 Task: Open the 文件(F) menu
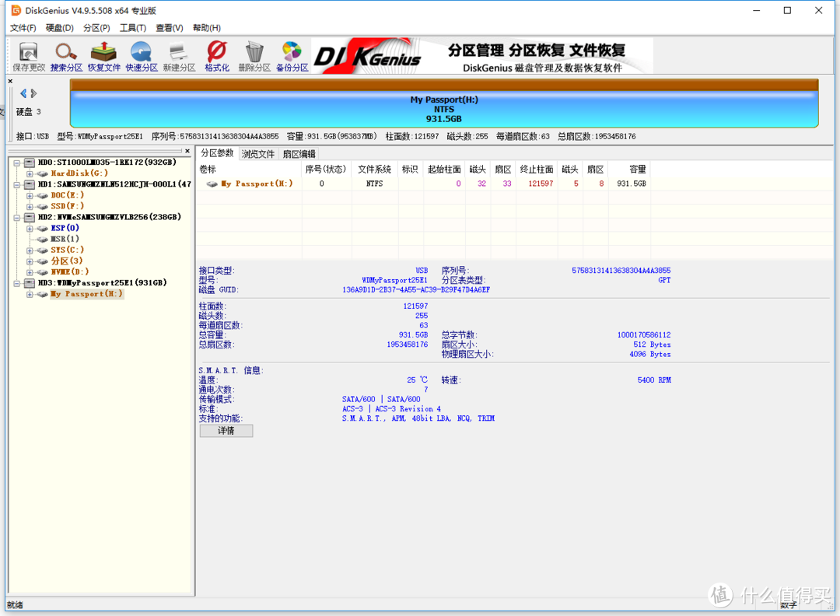click(x=23, y=28)
